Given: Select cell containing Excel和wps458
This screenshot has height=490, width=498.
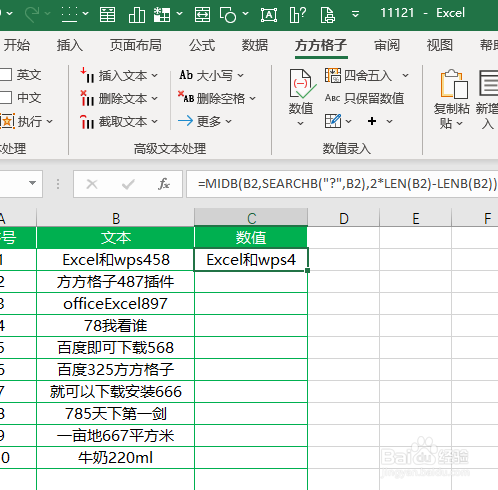Looking at the screenshot, I should (115, 260).
